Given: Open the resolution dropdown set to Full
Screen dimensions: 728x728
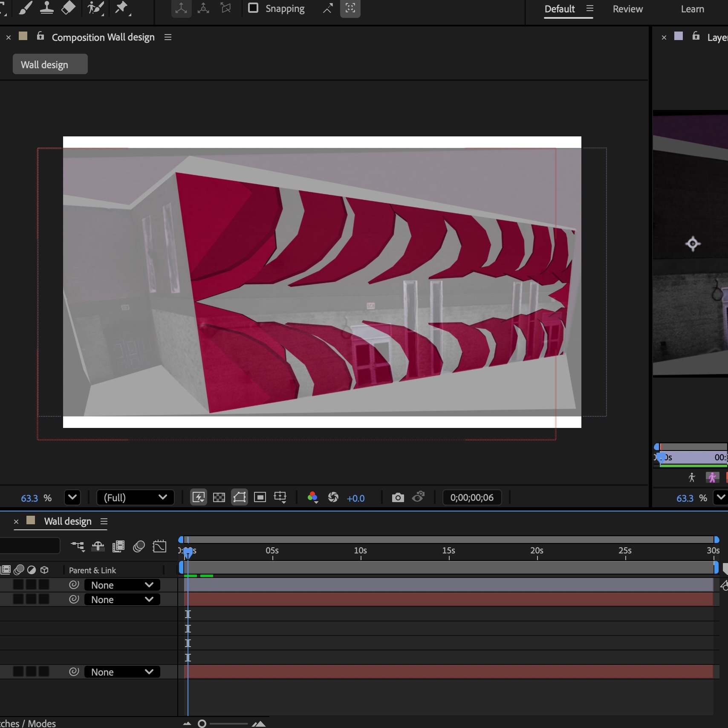Looking at the screenshot, I should [136, 497].
